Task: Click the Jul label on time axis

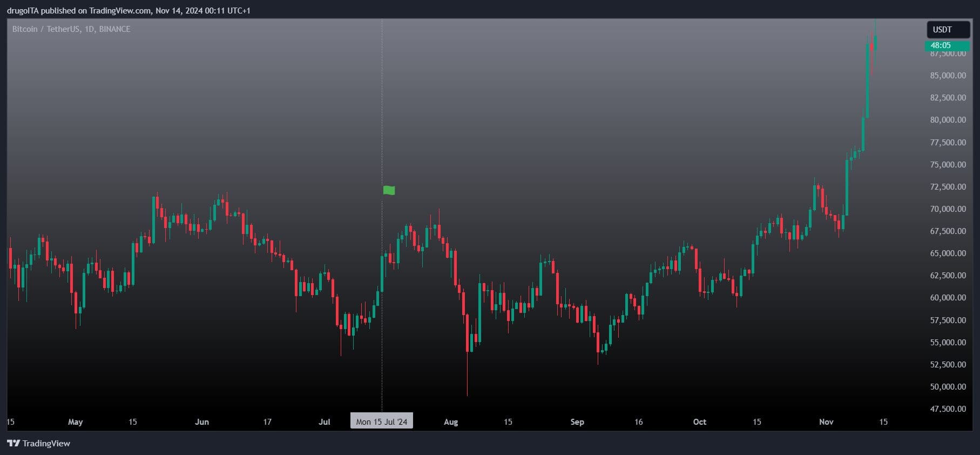Action: click(325, 422)
